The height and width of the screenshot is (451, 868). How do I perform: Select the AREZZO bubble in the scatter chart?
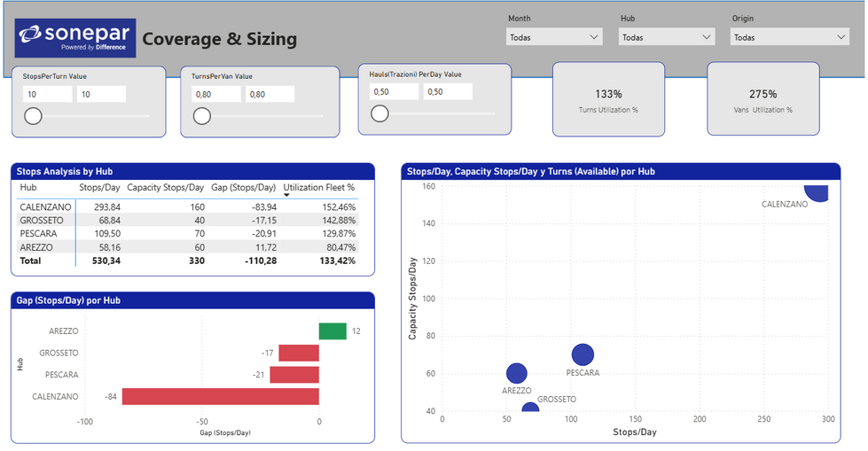[517, 373]
